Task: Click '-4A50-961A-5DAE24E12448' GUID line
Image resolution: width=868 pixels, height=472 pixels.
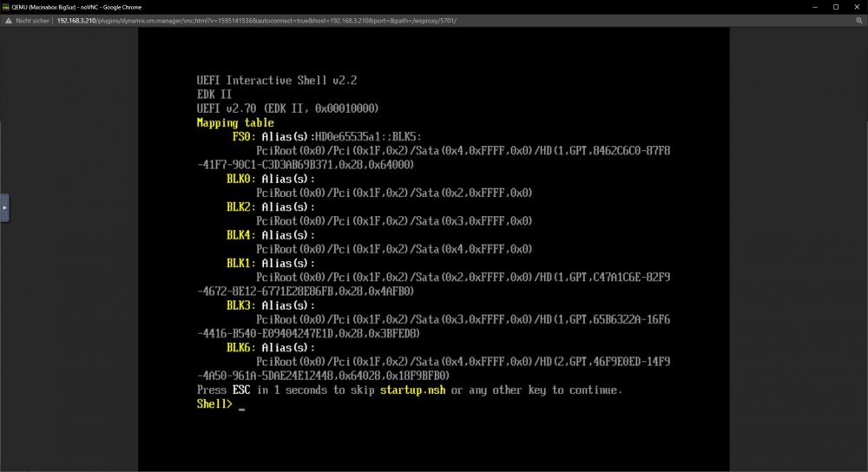Action: point(323,376)
